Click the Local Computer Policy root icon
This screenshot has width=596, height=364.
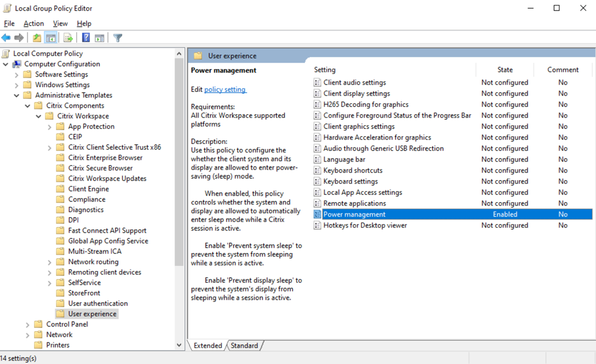tap(6, 53)
